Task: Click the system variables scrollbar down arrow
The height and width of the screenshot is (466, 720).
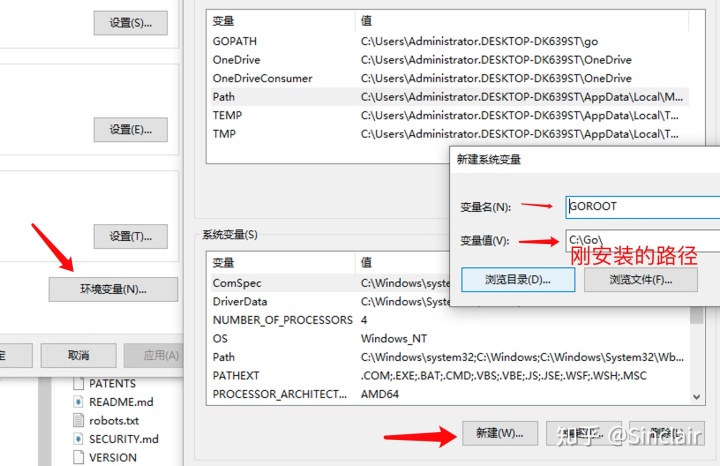Action: 697,397
